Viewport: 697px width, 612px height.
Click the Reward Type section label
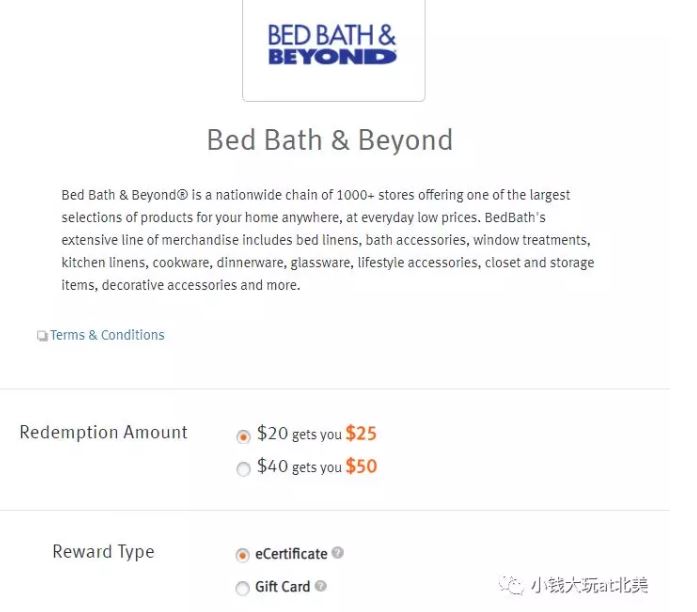(103, 552)
